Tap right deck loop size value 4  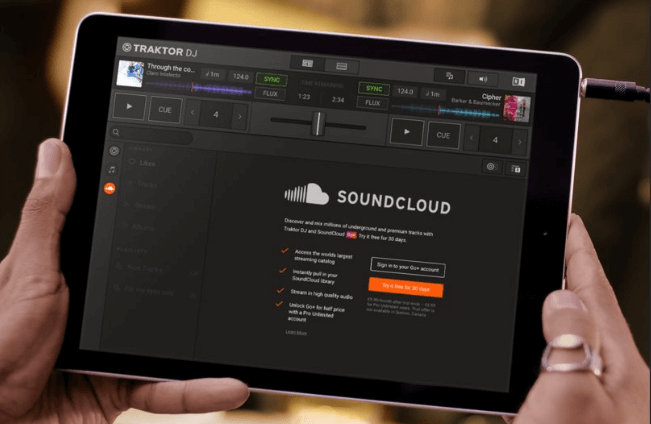point(495,140)
